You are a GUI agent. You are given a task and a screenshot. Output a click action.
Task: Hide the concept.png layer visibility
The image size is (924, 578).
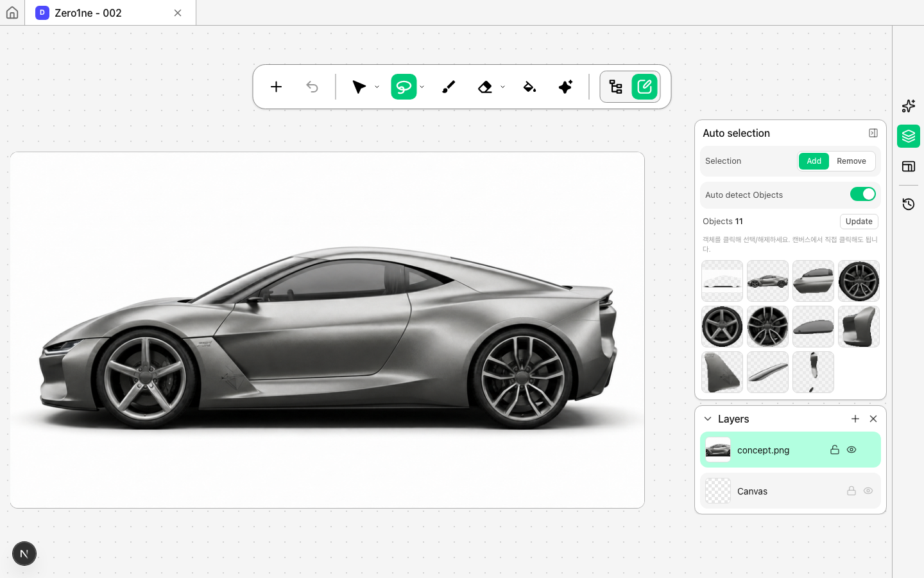coord(851,450)
